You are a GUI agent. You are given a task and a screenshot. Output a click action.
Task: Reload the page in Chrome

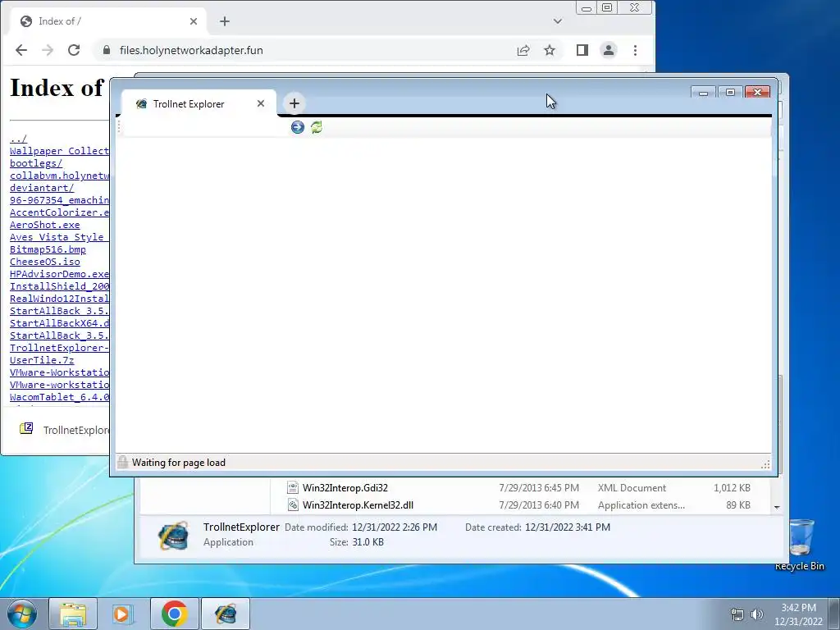pyautogui.click(x=74, y=50)
